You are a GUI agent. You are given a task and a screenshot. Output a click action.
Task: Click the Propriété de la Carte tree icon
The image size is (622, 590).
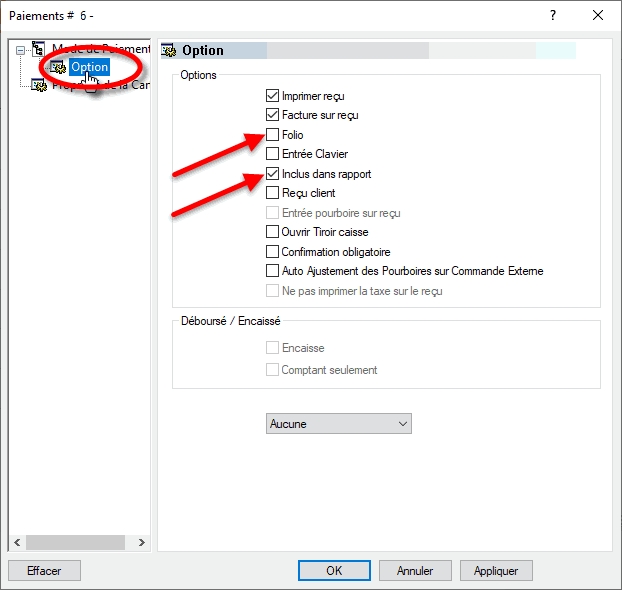point(39,86)
